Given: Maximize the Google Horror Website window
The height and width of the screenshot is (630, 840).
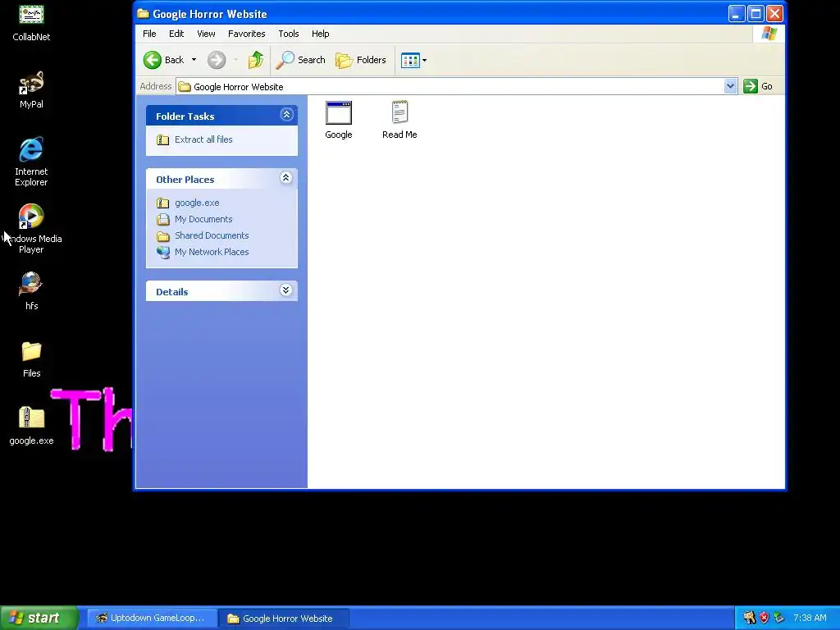Looking at the screenshot, I should pos(756,14).
